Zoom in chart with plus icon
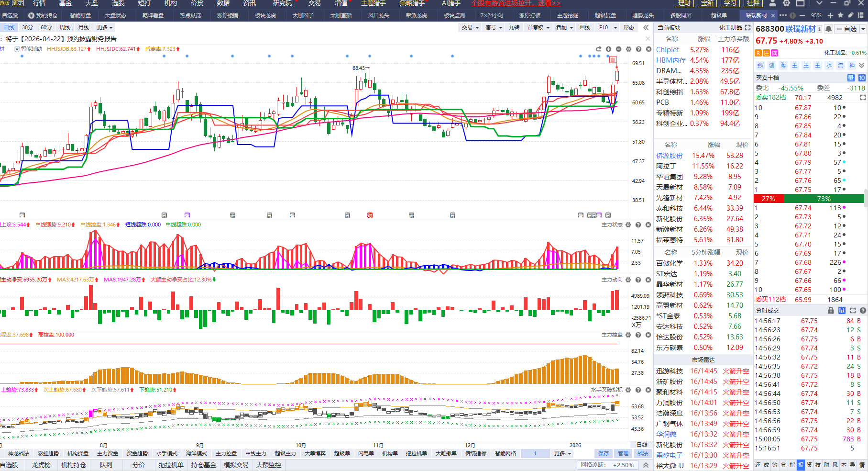 point(608,49)
